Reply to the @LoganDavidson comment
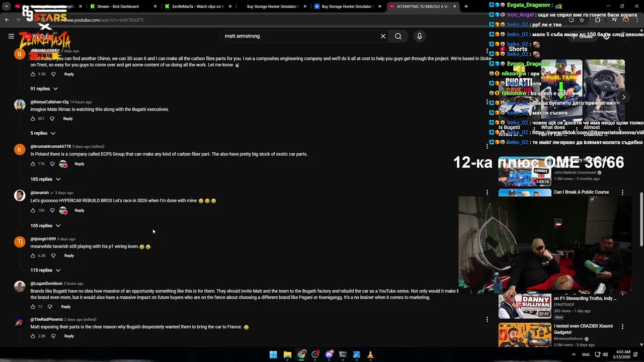 click(x=66, y=307)
